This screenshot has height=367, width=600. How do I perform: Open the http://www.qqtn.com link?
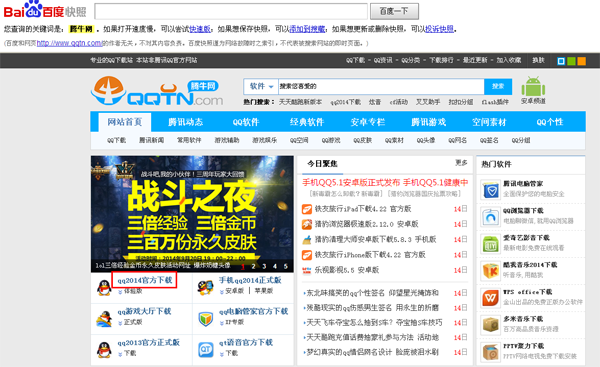[x=69, y=43]
